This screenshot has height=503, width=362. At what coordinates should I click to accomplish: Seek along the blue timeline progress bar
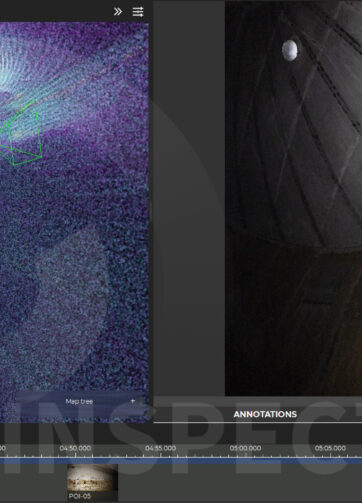point(181,461)
